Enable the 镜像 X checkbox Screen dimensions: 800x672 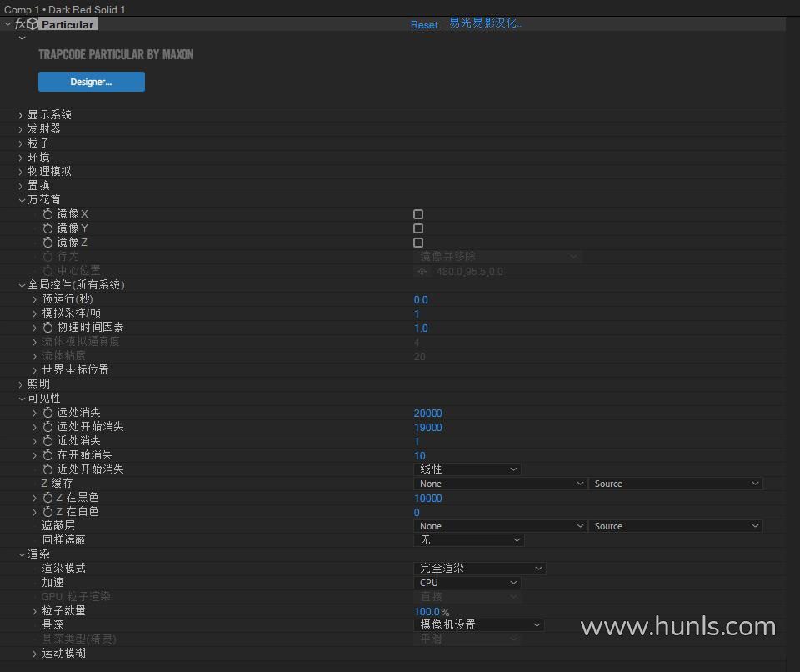(x=418, y=214)
